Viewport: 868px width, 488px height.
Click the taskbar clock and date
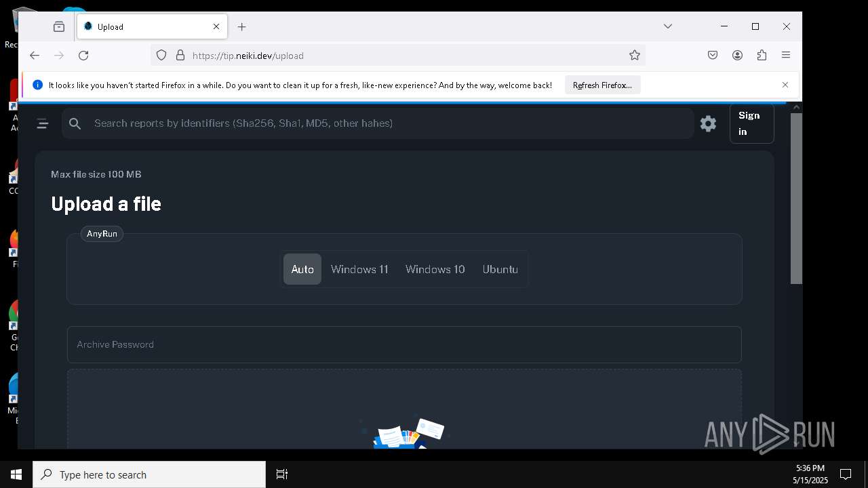pos(810,474)
